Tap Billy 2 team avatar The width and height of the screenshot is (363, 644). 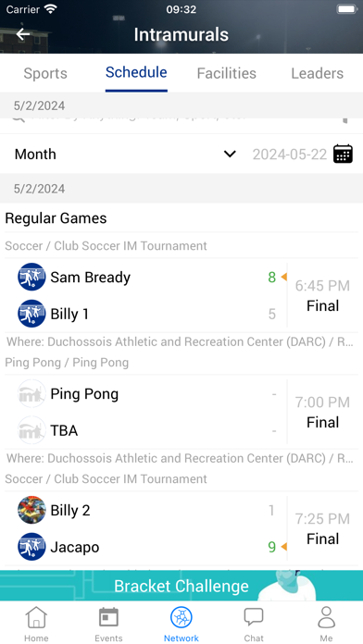pyautogui.click(x=31, y=510)
